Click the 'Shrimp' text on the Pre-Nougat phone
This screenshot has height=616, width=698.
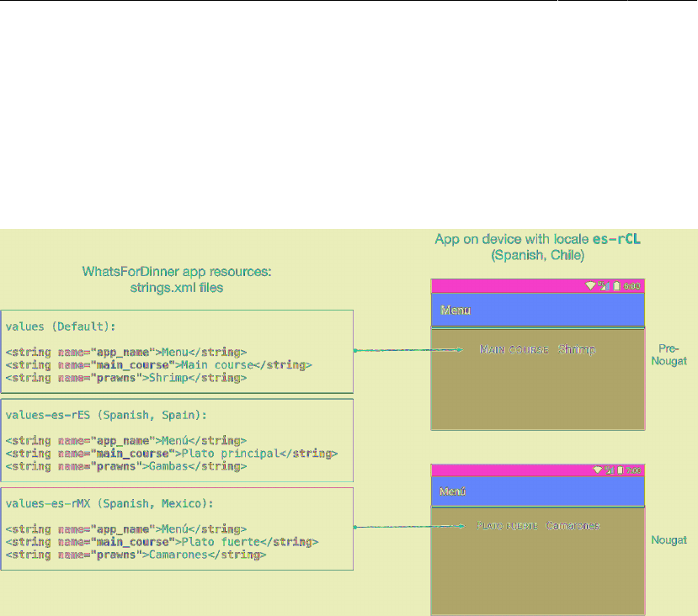[577, 349]
